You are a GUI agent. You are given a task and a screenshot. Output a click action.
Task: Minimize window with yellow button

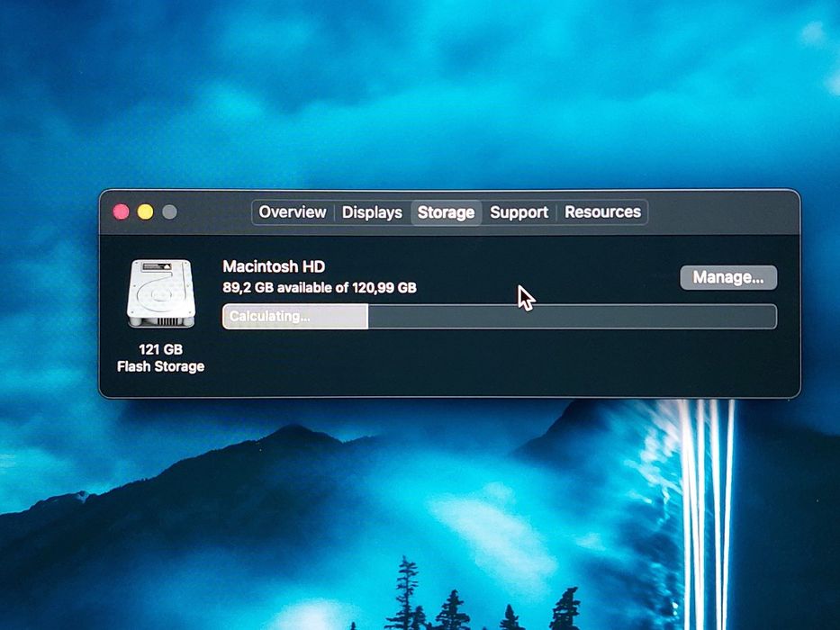pyautogui.click(x=145, y=212)
